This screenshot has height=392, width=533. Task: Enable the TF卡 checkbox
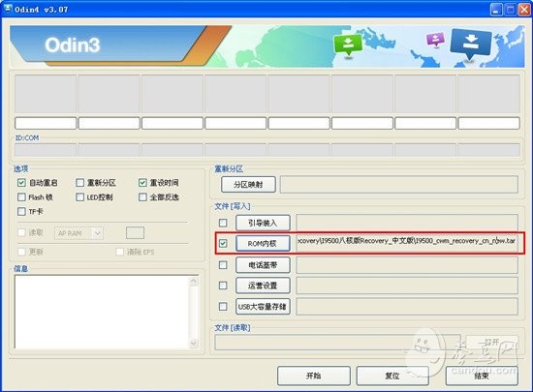click(21, 211)
